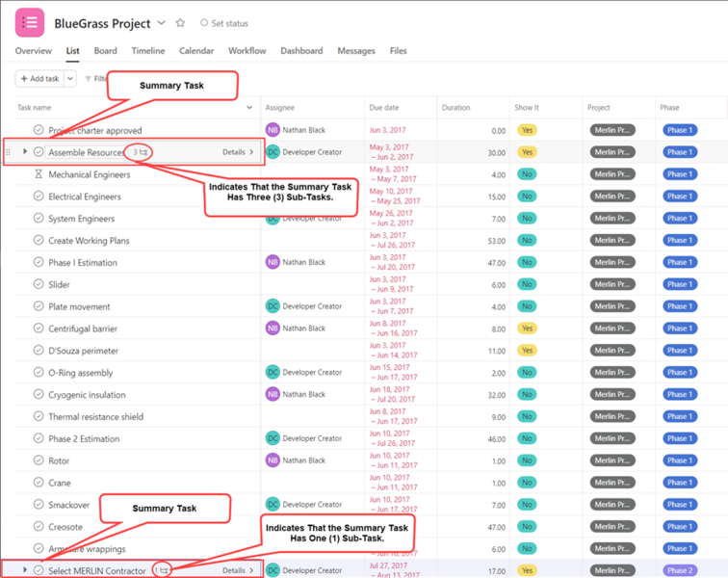The image size is (728, 578).
Task: Switch to the Timeline tab
Action: click(148, 51)
